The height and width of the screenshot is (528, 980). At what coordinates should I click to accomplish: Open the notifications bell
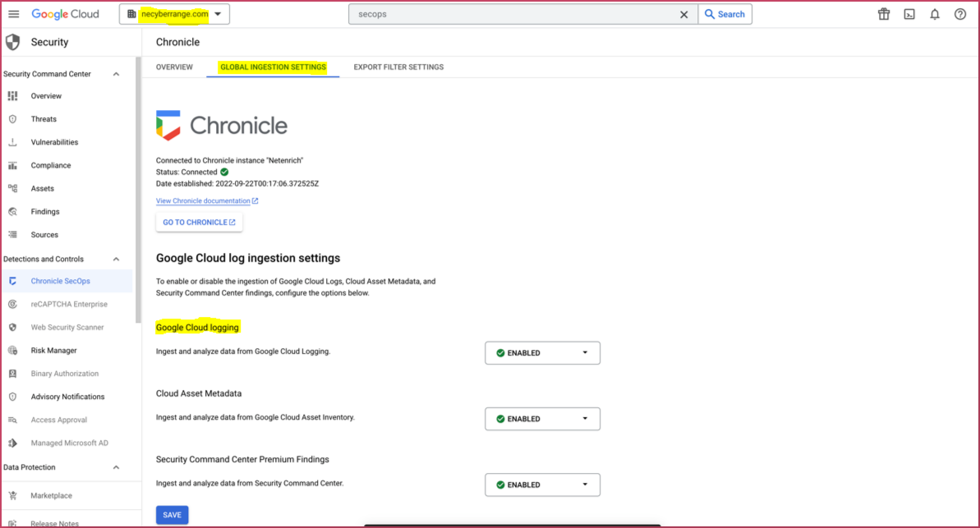934,14
